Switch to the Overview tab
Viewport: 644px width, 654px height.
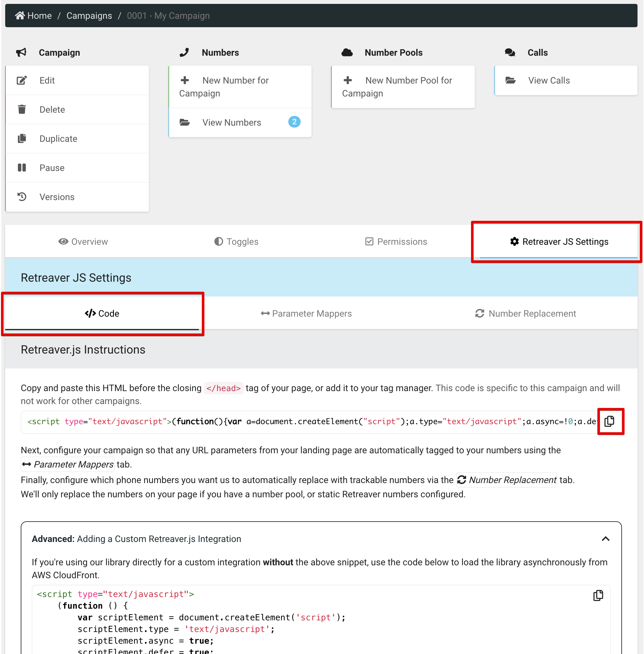point(83,242)
